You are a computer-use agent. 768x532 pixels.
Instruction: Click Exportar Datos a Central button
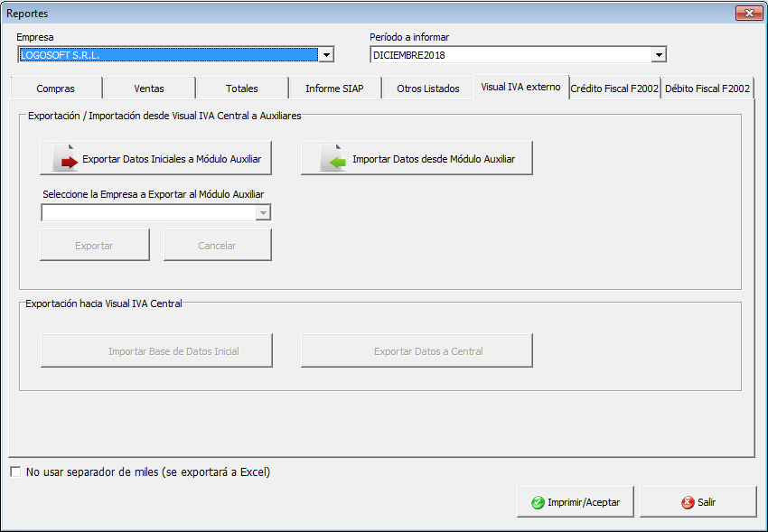click(x=417, y=351)
